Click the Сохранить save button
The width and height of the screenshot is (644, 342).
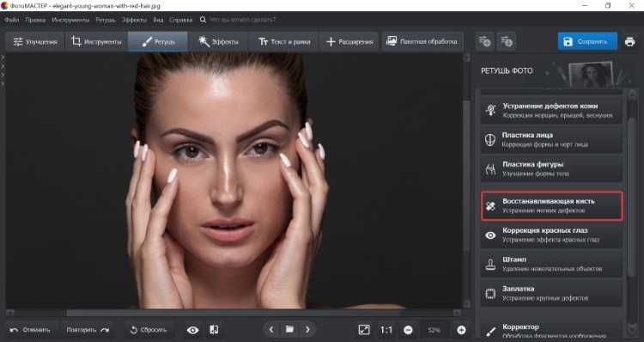point(587,41)
